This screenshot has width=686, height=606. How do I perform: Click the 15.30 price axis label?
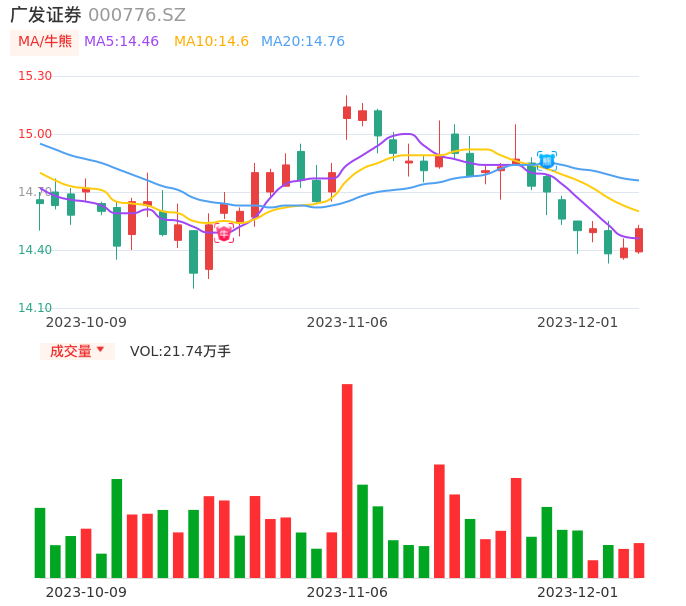35,76
